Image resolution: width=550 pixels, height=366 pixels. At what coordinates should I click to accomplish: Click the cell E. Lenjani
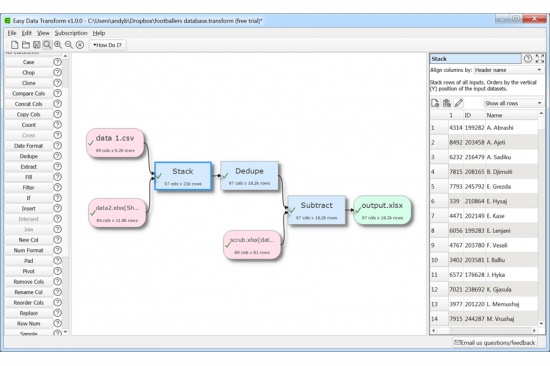[x=511, y=231]
